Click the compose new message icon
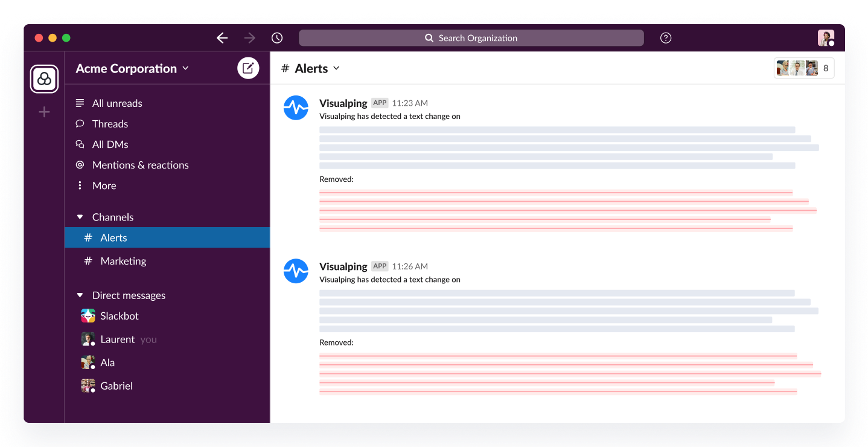Screen dimensions: 868x447 [248, 68]
